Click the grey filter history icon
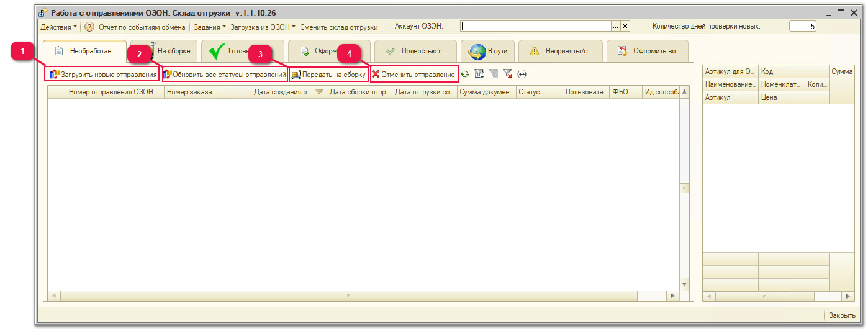This screenshot has height=331, width=868. coord(493,75)
